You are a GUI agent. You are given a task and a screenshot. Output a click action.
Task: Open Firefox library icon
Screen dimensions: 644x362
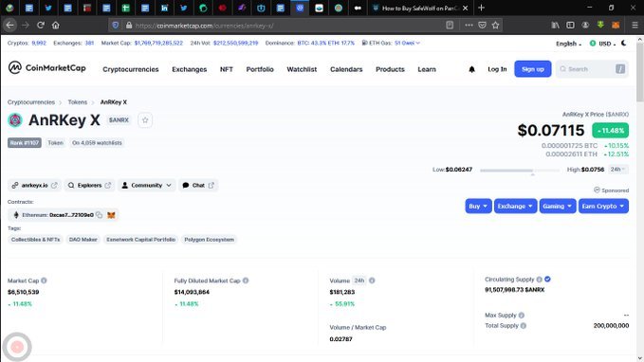point(555,25)
